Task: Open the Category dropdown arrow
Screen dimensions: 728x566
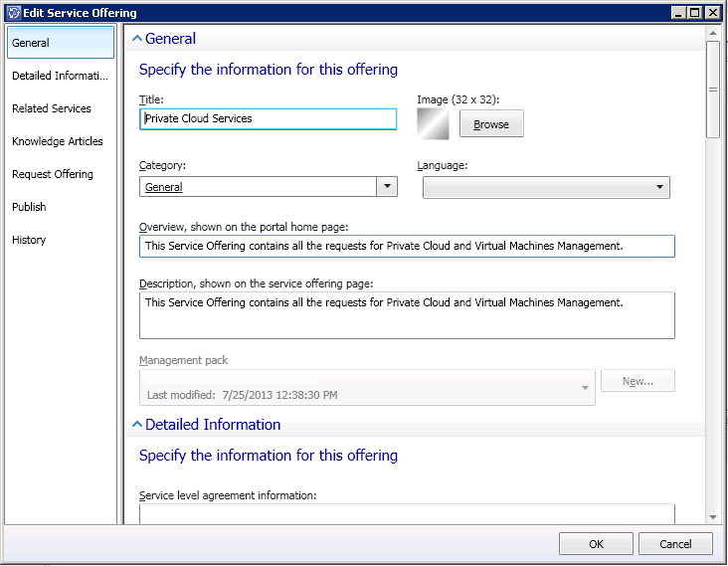Action: pos(387,187)
